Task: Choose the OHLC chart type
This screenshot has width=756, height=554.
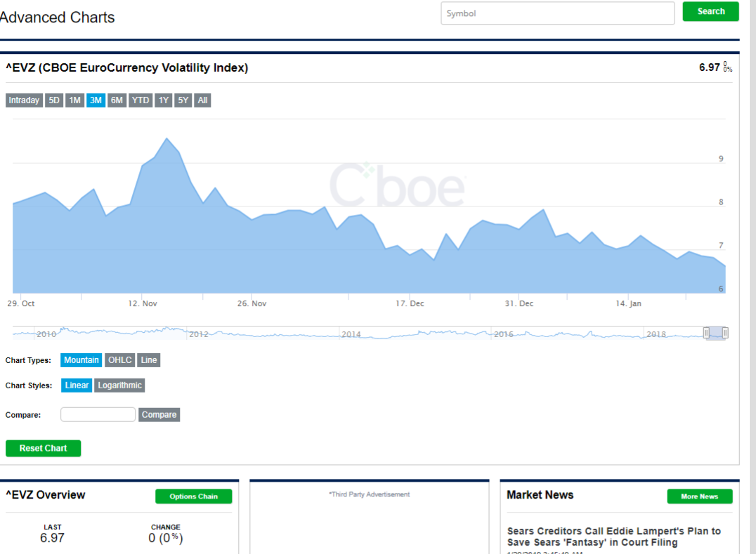Action: pyautogui.click(x=119, y=360)
